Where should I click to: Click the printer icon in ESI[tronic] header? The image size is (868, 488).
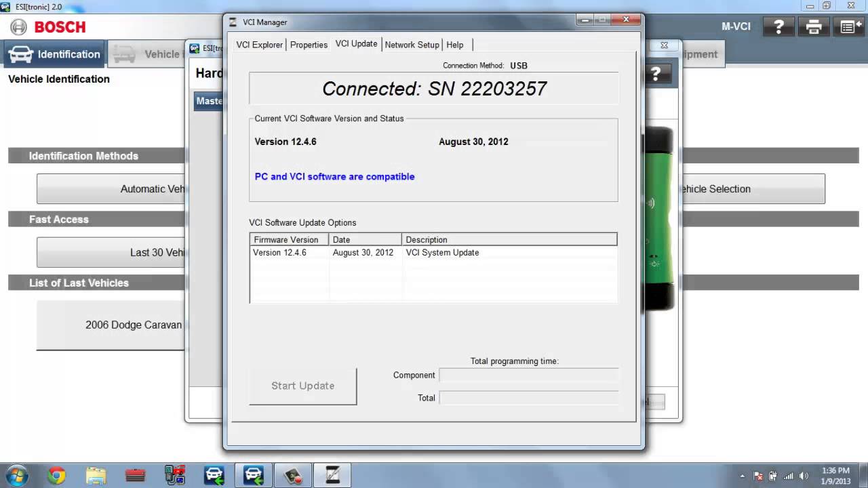coord(814,27)
